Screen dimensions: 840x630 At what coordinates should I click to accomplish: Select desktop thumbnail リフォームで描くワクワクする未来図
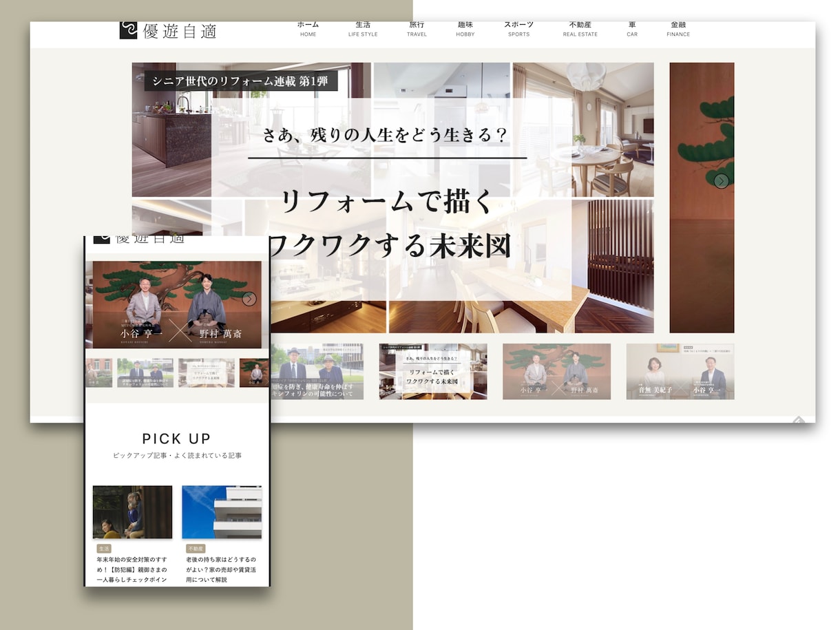(433, 371)
